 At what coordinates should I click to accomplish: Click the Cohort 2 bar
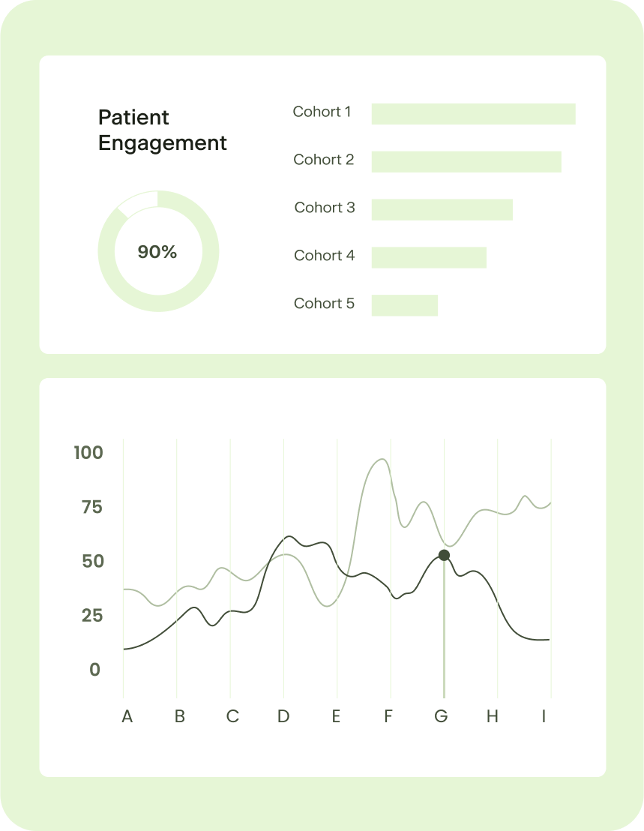click(466, 162)
